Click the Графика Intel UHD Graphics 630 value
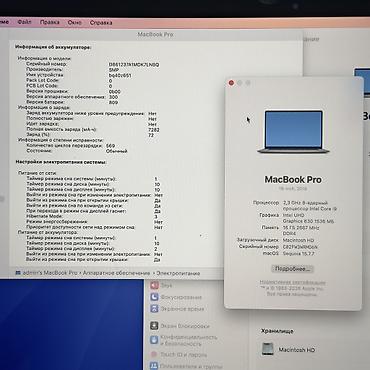The image size is (370, 370). coord(309,218)
